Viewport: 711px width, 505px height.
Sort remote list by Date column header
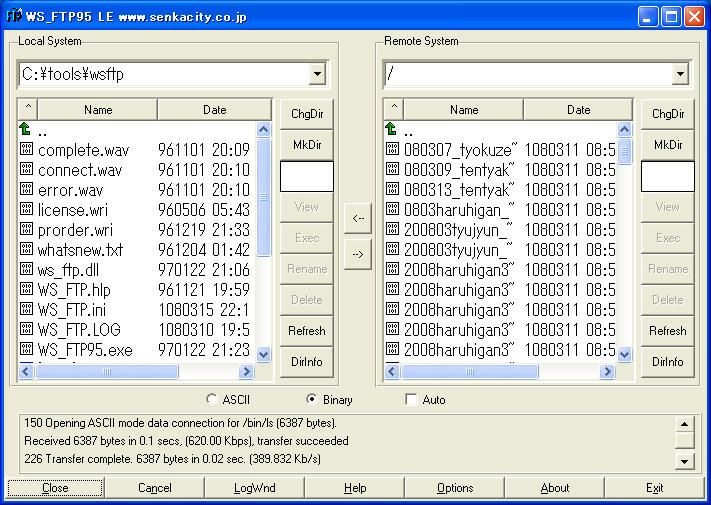[578, 110]
